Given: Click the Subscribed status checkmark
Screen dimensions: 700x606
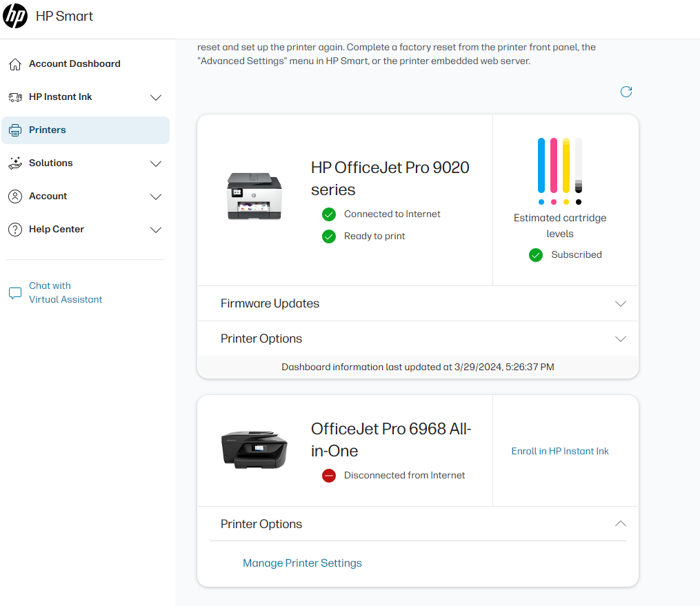Looking at the screenshot, I should (x=536, y=255).
